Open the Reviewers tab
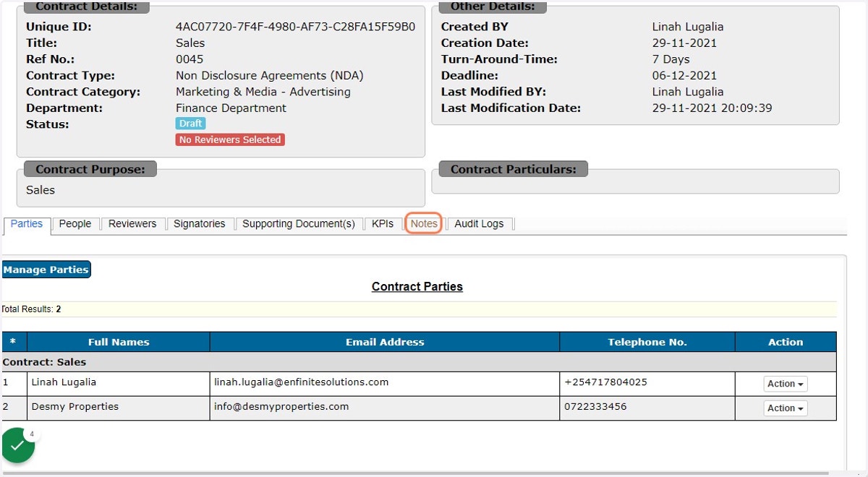Image resolution: width=868 pixels, height=477 pixels. [x=132, y=224]
